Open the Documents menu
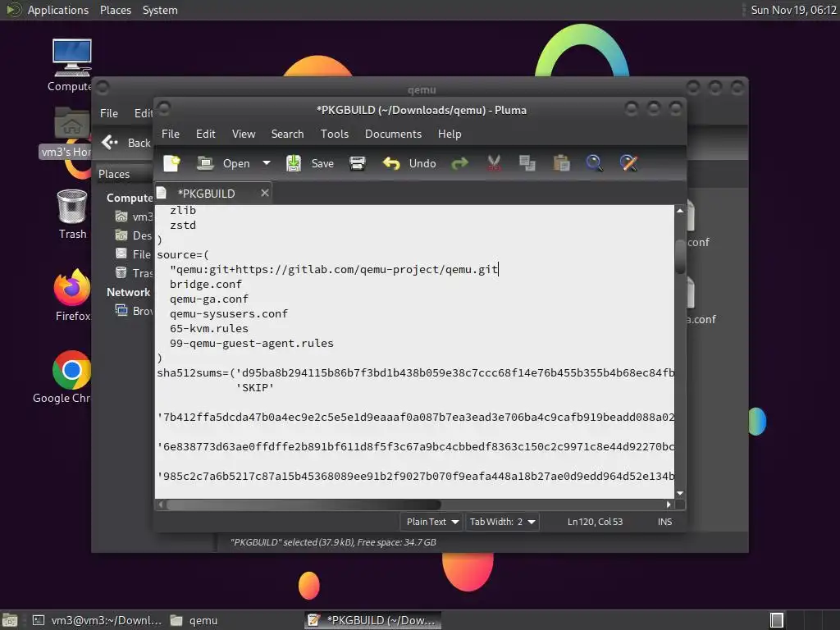The image size is (840, 630). tap(393, 134)
